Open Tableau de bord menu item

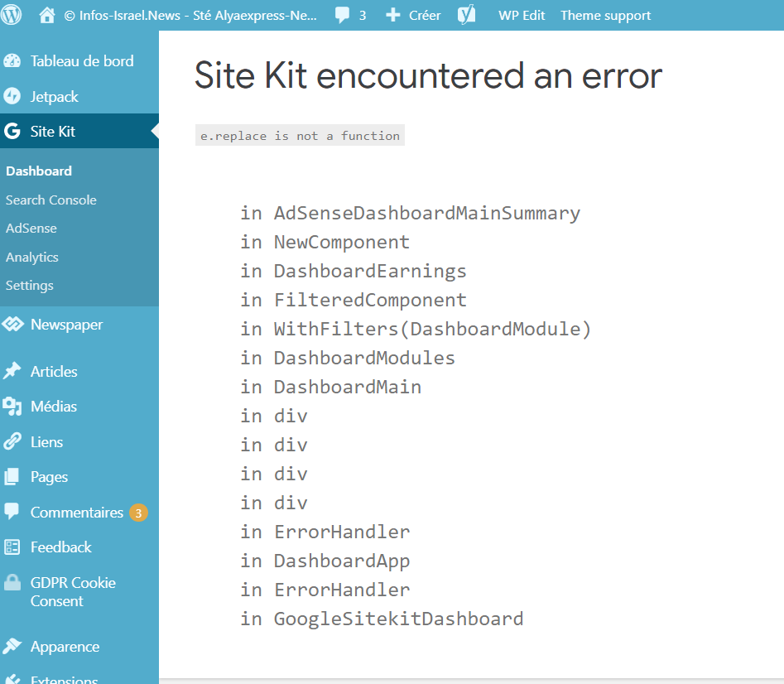(82, 61)
